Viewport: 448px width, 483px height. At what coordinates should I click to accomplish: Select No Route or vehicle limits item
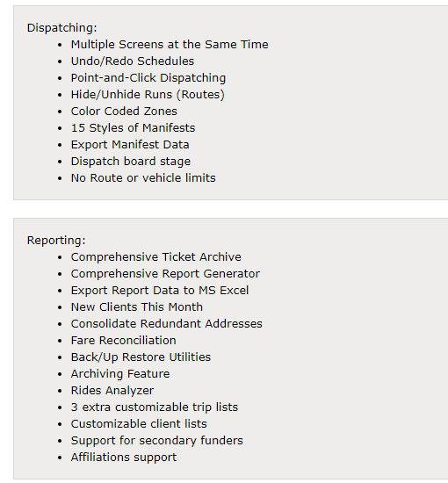tap(143, 177)
